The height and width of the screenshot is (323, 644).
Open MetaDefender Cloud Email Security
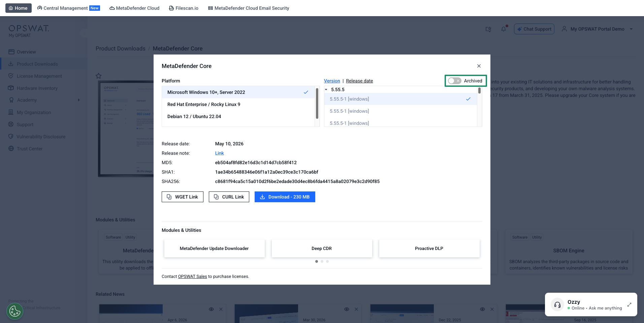[249, 8]
